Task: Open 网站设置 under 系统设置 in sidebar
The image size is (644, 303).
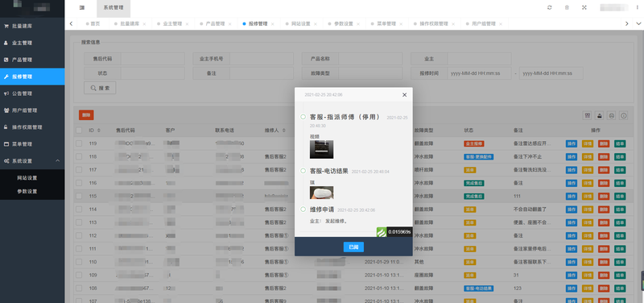Action: pos(32,178)
